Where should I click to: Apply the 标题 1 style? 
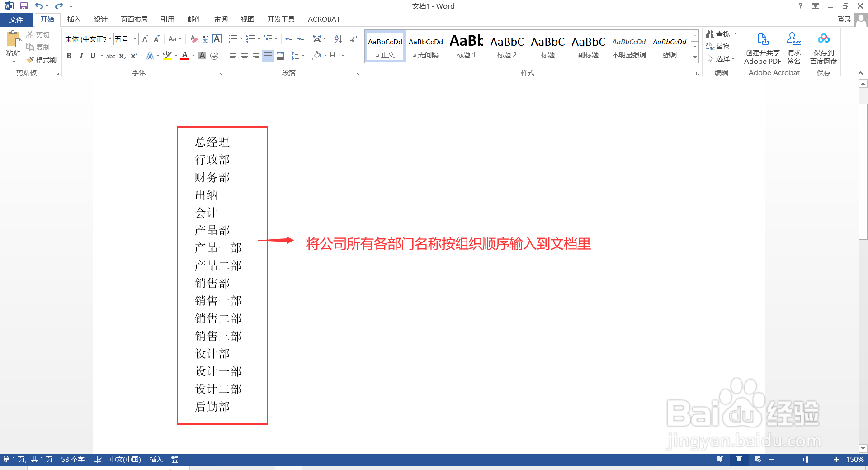point(466,46)
